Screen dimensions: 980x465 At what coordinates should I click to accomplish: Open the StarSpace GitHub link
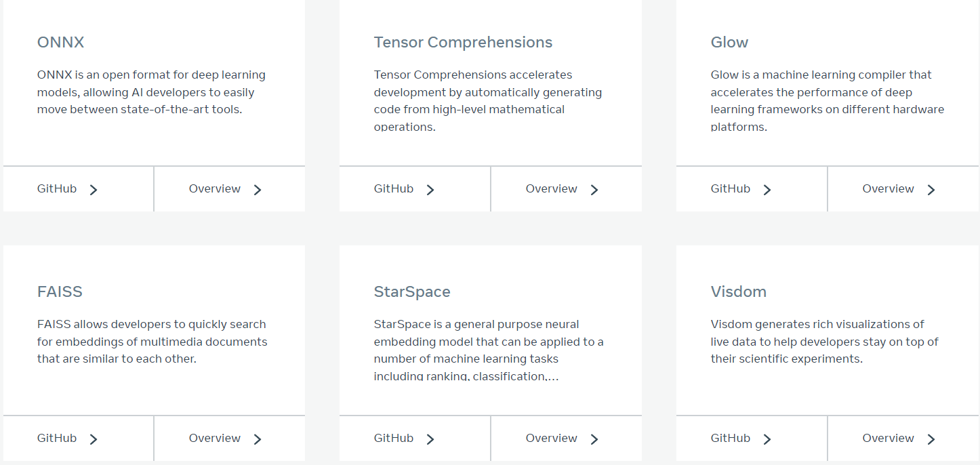(394, 439)
